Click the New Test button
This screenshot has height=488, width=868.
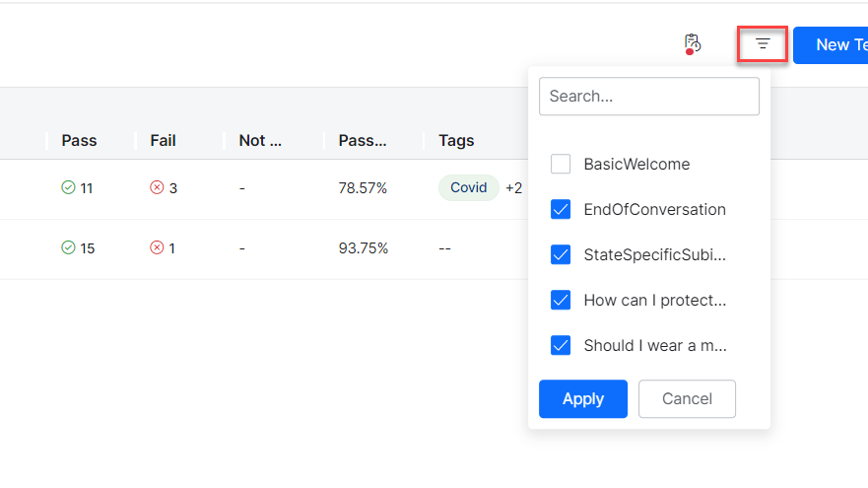[831, 44]
